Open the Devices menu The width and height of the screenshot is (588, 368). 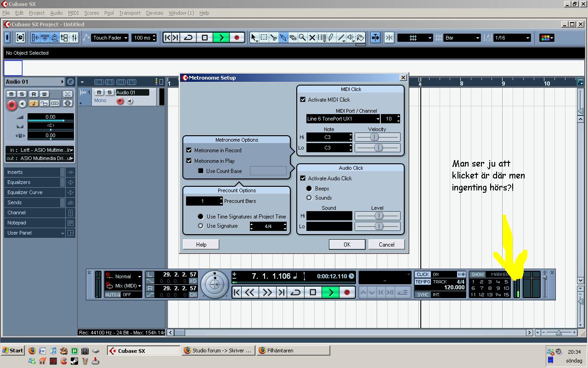pos(154,13)
